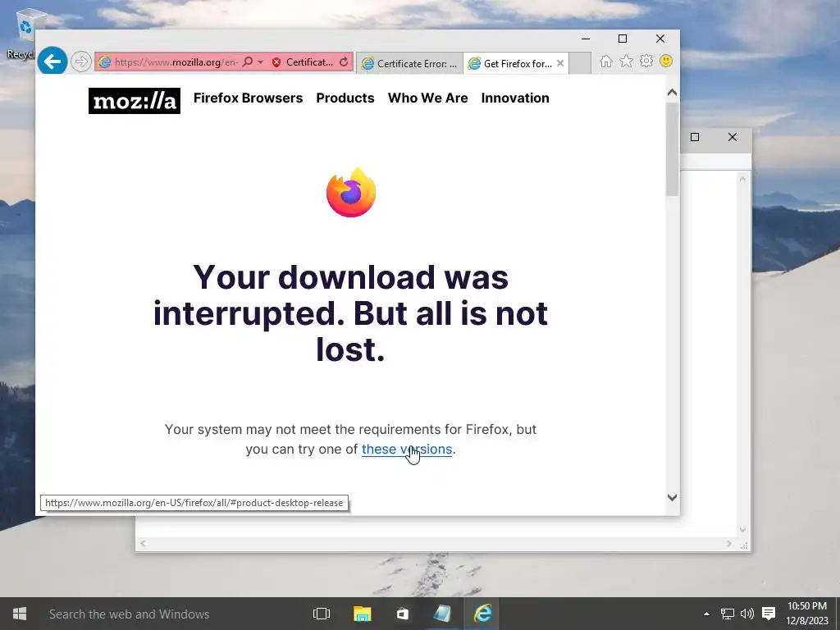This screenshot has width=840, height=630.
Task: Switch to the notepad-like taskbar app
Action: tap(442, 614)
